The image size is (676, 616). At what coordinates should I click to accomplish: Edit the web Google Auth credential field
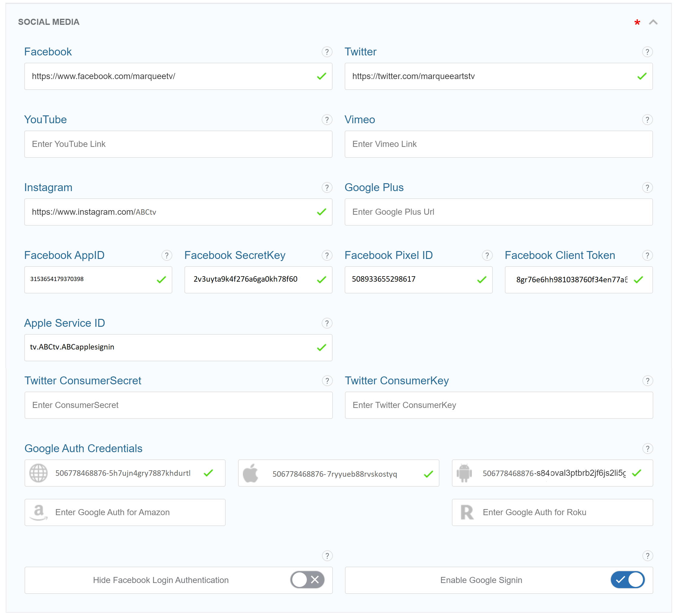pyautogui.click(x=125, y=473)
